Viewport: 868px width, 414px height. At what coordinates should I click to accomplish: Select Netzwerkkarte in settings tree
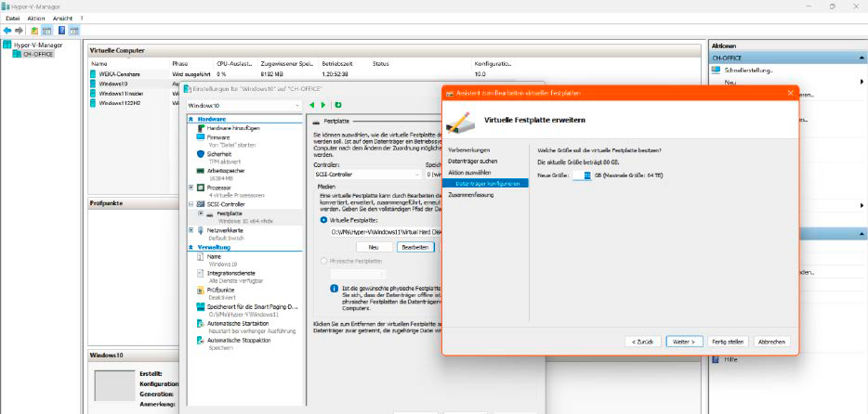point(225,230)
